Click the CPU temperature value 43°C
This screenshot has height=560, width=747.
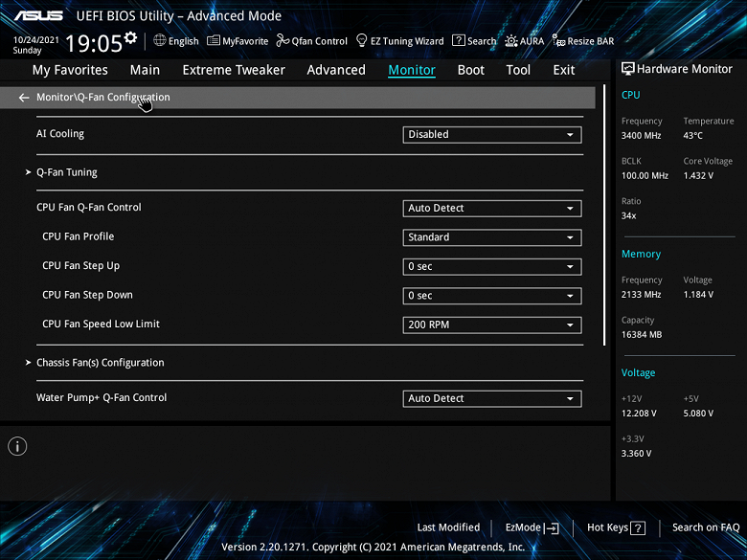tap(692, 136)
